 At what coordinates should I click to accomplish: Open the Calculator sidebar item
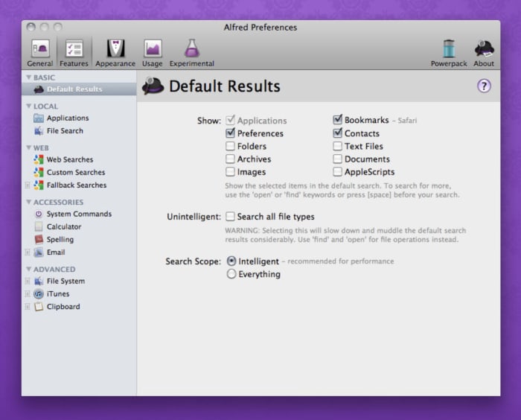click(64, 227)
